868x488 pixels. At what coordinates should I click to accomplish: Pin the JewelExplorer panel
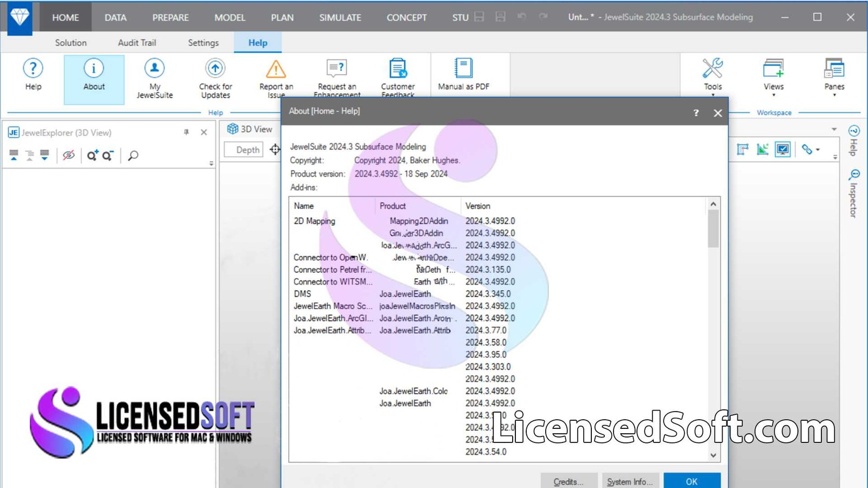[186, 132]
